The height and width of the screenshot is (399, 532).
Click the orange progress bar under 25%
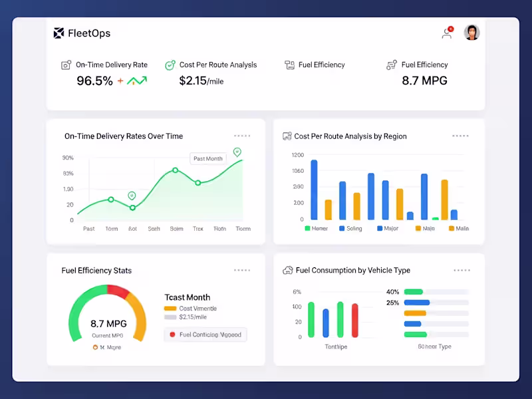coord(415,313)
